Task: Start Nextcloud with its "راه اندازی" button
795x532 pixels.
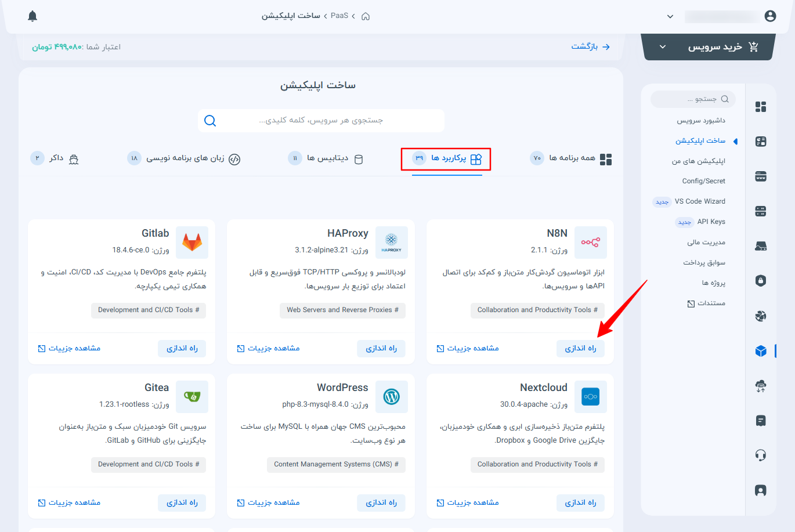Action: pos(580,502)
